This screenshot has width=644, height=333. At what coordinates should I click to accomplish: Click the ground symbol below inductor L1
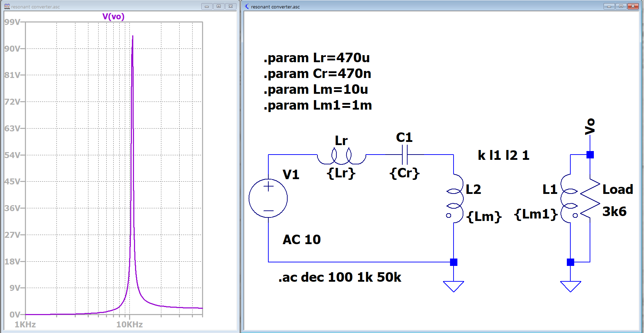click(x=570, y=286)
